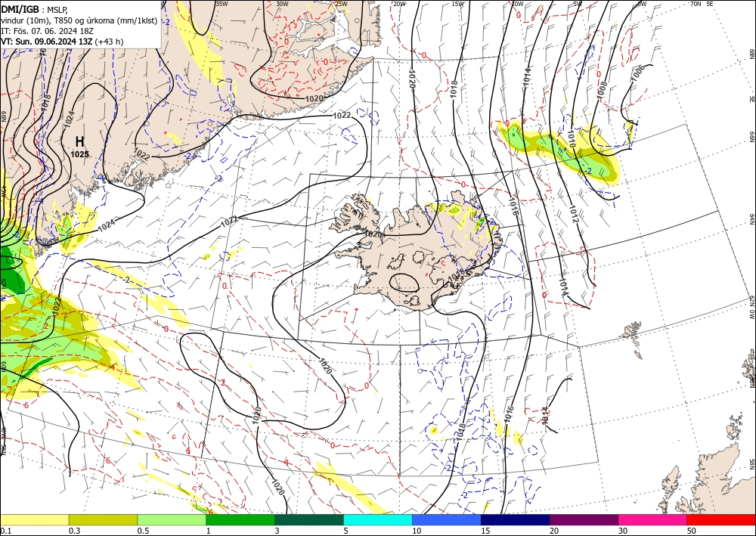Image resolution: width=756 pixels, height=536 pixels.
Task: Select the green 1–3 legend color band
Action: (x=240, y=519)
